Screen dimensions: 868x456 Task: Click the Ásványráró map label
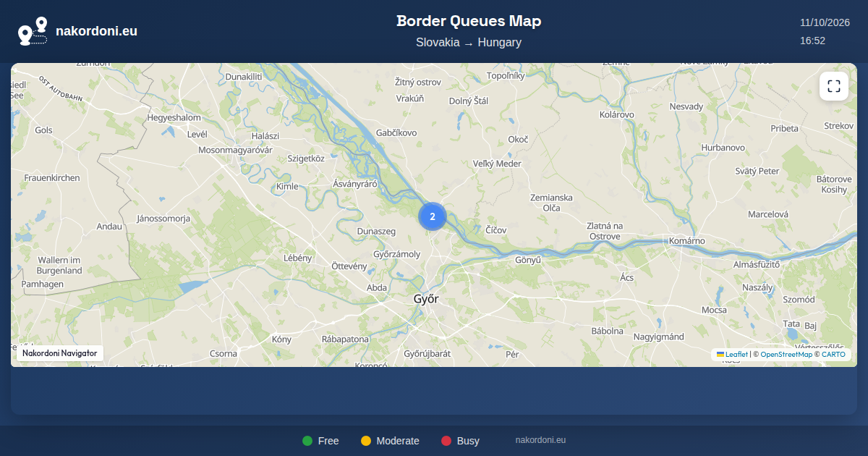[x=355, y=184]
